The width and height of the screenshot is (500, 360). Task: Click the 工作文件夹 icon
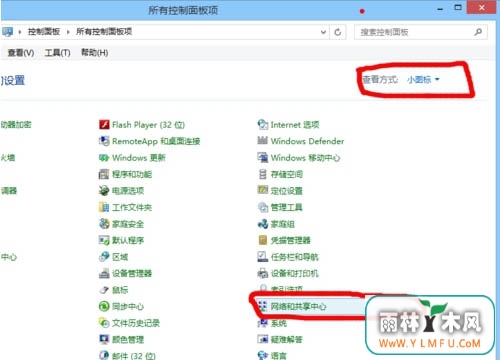[104, 207]
